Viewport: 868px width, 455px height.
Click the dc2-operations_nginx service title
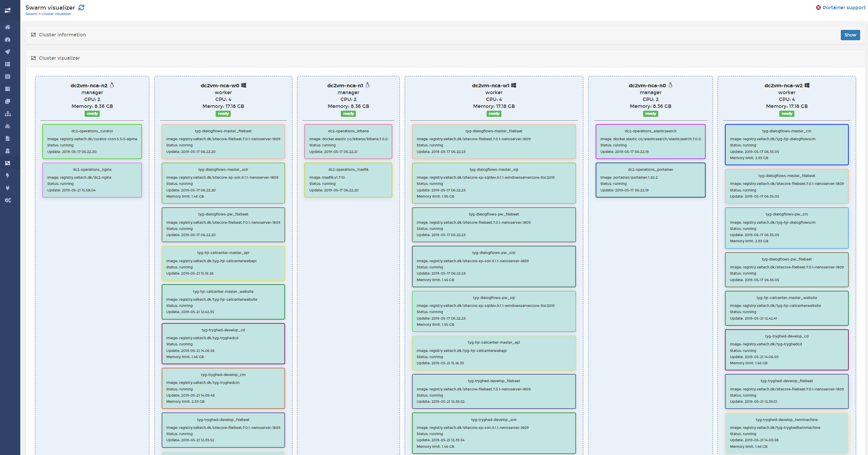(x=92, y=169)
